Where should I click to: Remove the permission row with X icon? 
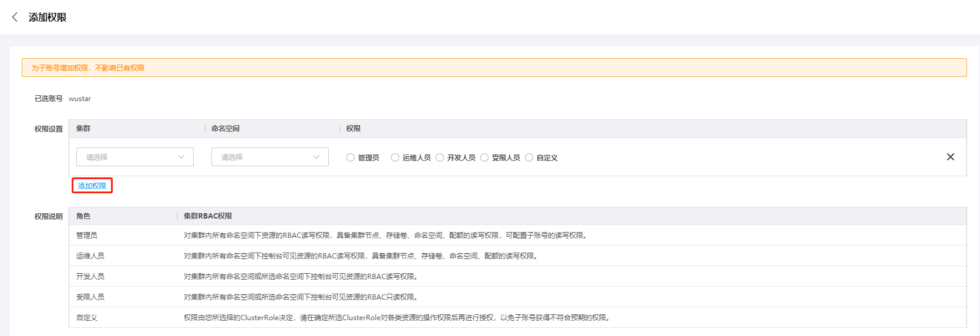(950, 157)
